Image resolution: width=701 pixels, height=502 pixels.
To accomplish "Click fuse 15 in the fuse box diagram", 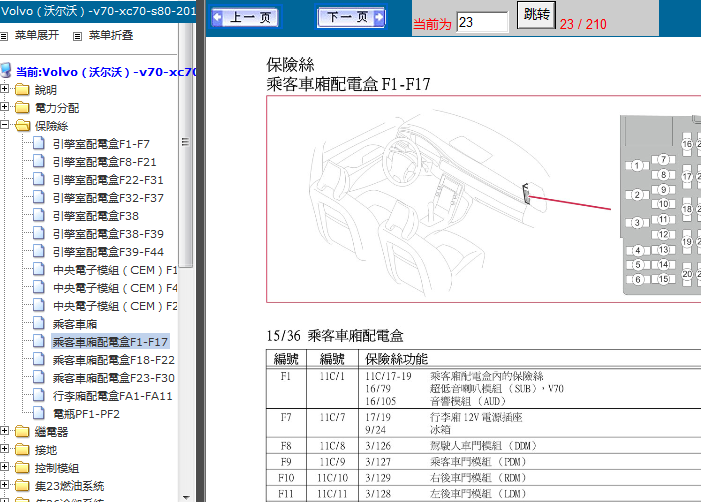I will 663,279.
